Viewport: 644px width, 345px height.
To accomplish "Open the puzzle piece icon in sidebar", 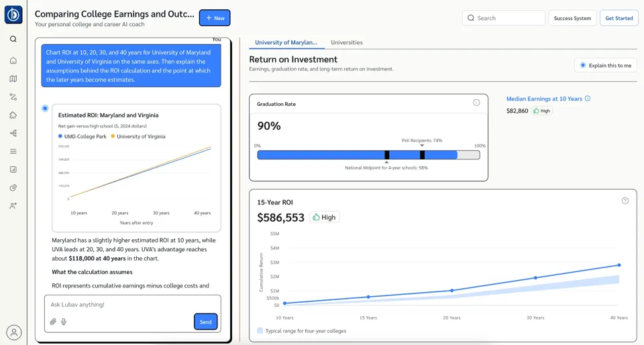I will (x=13, y=115).
